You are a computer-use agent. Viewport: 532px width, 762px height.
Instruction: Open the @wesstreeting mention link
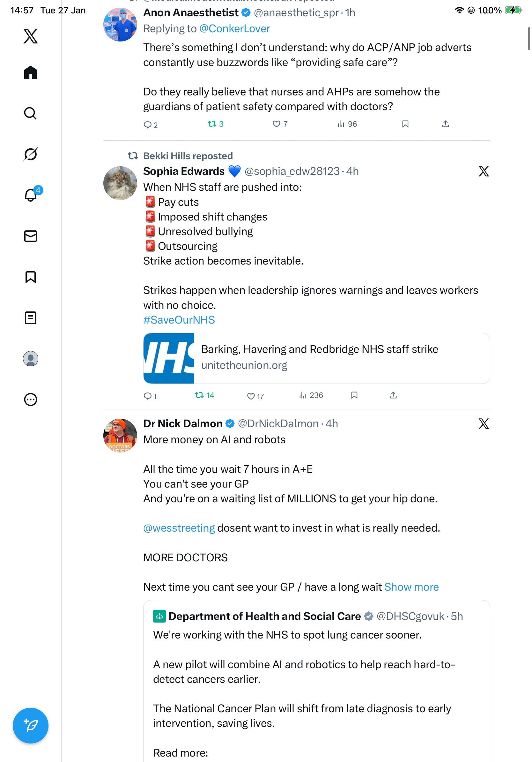(179, 528)
